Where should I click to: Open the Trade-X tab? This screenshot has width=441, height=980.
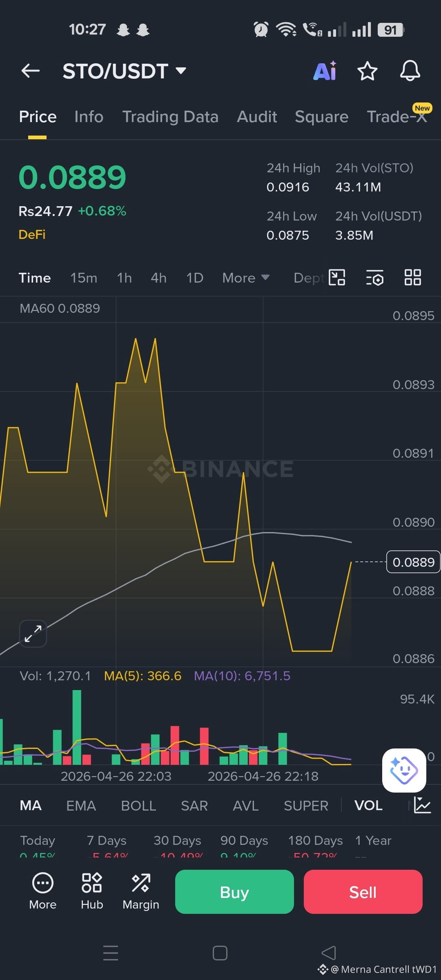[397, 117]
